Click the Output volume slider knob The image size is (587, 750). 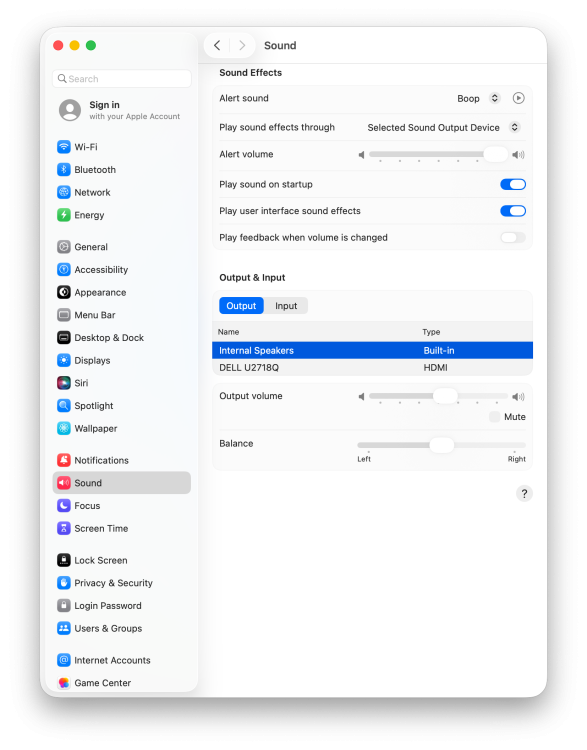445,396
